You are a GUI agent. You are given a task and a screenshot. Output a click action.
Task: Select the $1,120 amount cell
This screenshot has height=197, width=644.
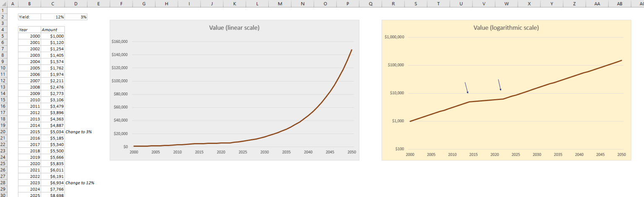(53, 42)
